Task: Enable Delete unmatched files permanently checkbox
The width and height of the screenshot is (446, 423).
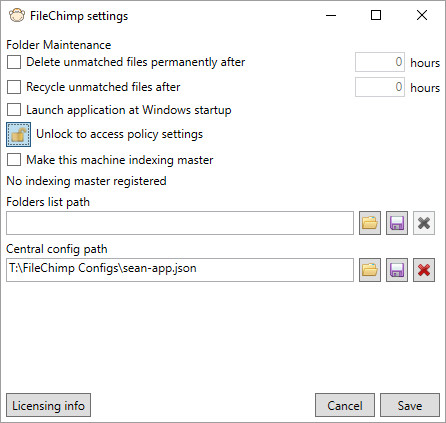Action: click(x=14, y=62)
